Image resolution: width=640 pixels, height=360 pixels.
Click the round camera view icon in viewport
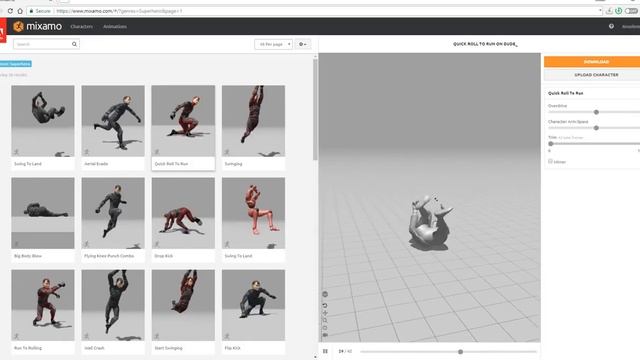coord(325,294)
